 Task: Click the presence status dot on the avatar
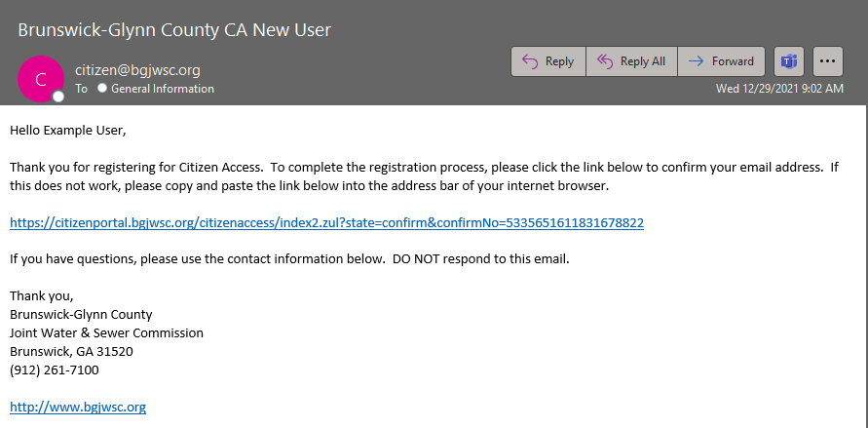pos(58,97)
